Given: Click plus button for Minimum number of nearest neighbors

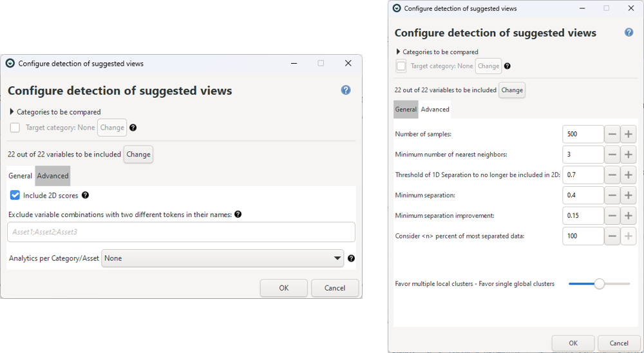Looking at the screenshot, I should coord(629,155).
